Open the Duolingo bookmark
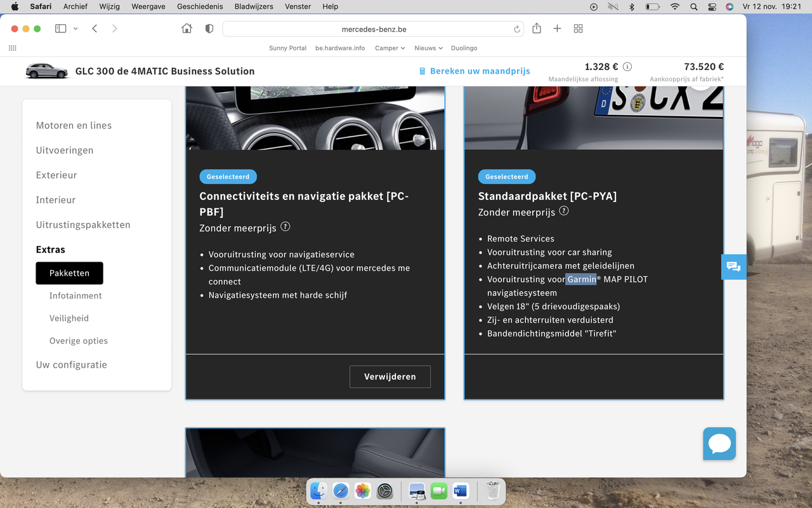This screenshot has height=508, width=812. tap(464, 48)
